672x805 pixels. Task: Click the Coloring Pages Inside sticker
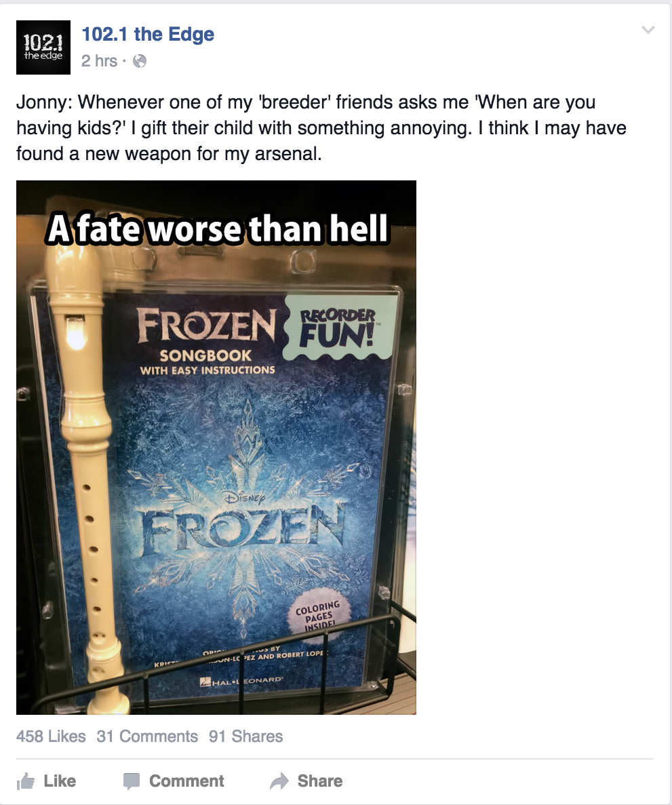[319, 616]
